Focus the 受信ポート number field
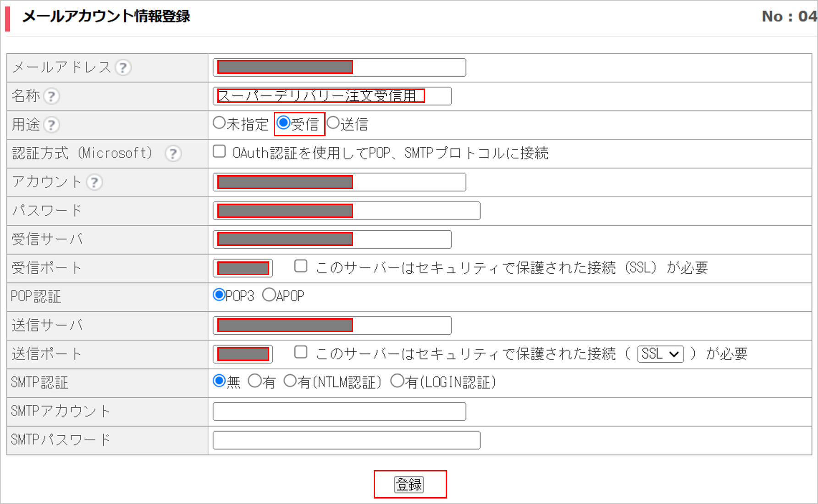 click(x=243, y=268)
